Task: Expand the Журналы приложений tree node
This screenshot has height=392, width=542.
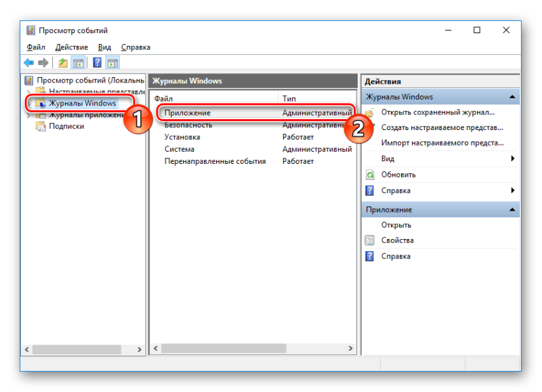Action: pos(28,115)
